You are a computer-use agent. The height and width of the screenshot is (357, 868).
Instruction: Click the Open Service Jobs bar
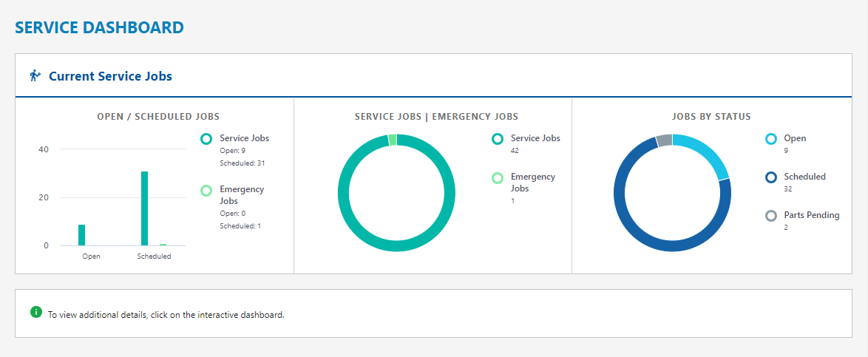[81, 235]
